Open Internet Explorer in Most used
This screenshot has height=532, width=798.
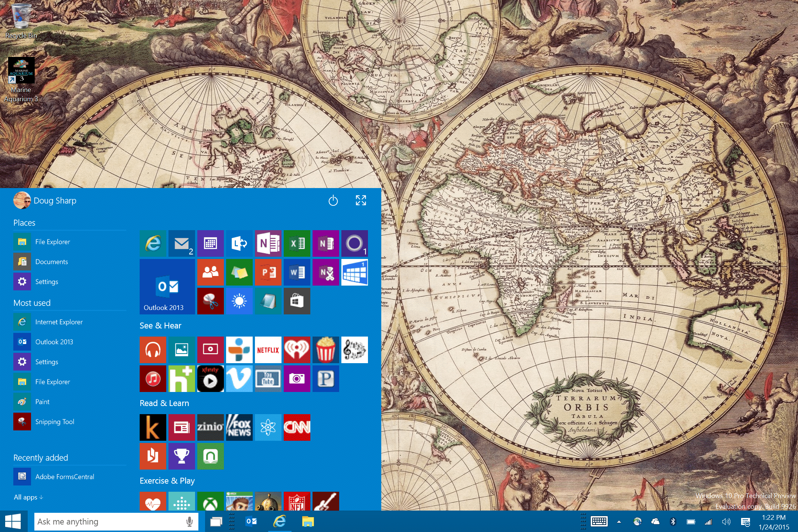pyautogui.click(x=69, y=322)
